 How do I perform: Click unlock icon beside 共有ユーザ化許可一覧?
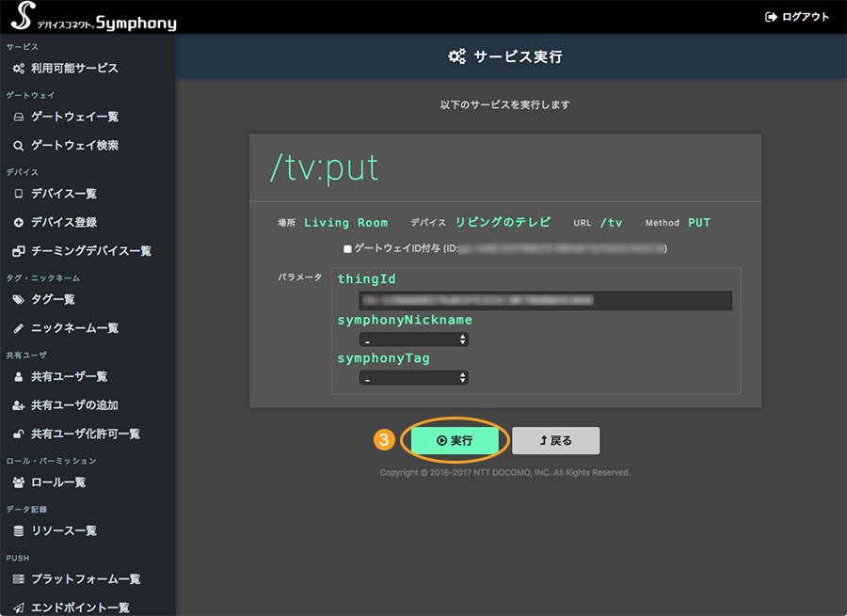coord(19,434)
